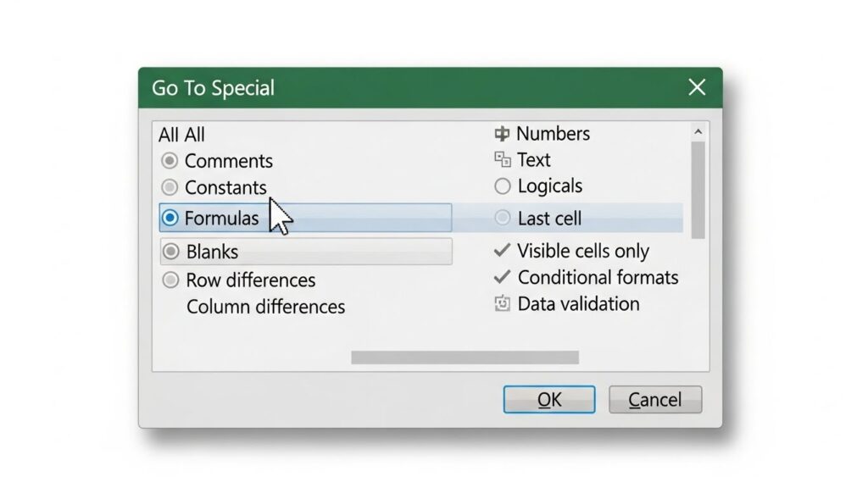Pick the Blanks radio option
The width and height of the screenshot is (868, 488).
pyautogui.click(x=171, y=252)
